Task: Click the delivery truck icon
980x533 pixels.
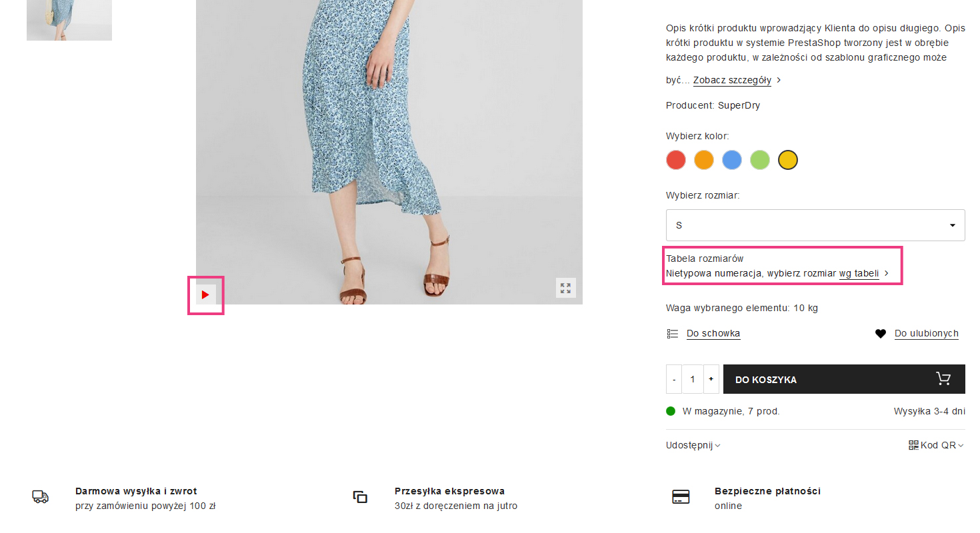Action: coord(40,497)
